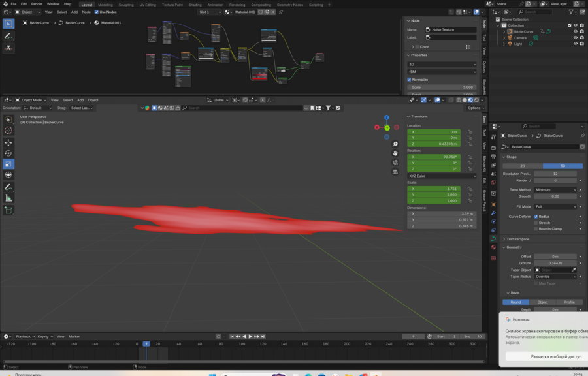
Task: Open the viewport Add menu
Action: tap(80, 100)
